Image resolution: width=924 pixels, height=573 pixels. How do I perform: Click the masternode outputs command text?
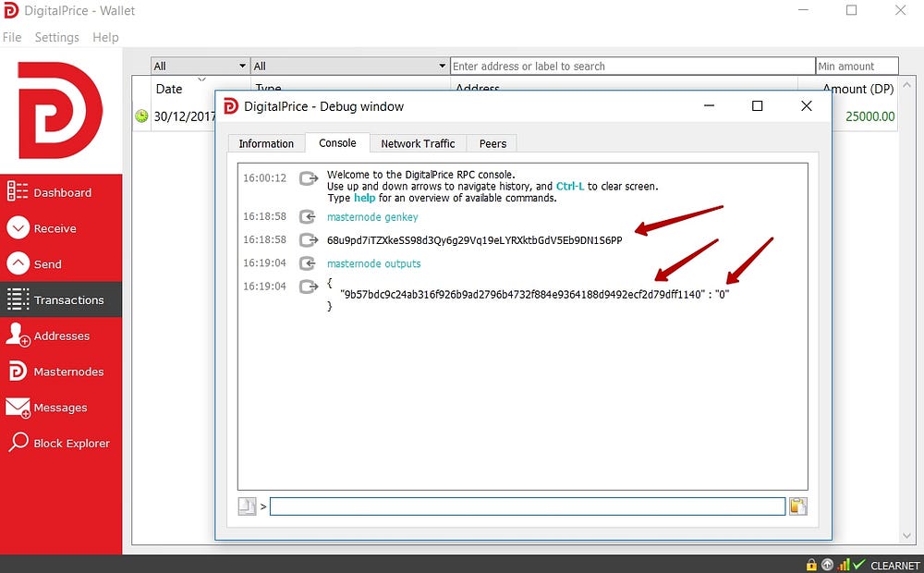[x=373, y=263]
